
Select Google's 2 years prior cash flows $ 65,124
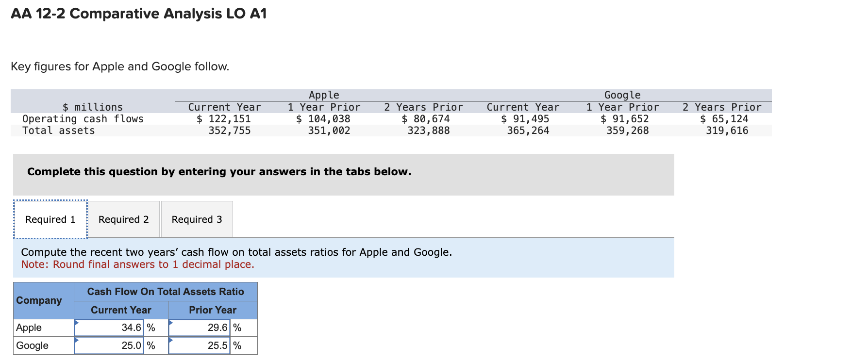tap(724, 119)
